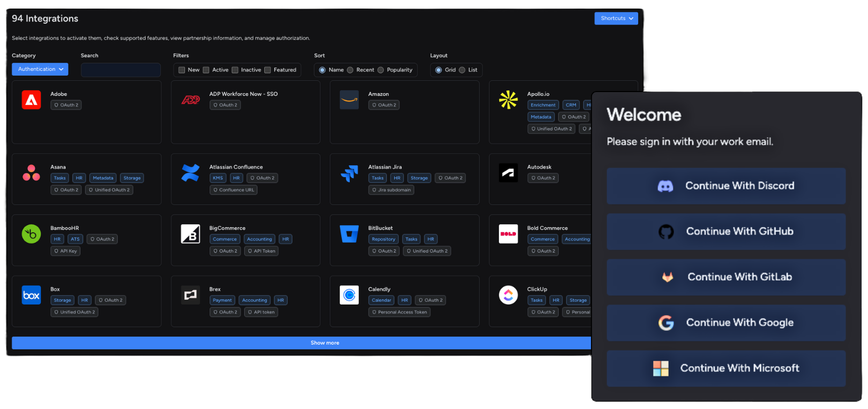Click the Repository tag on BitBucket card
The image size is (868, 409).
pyautogui.click(x=383, y=239)
